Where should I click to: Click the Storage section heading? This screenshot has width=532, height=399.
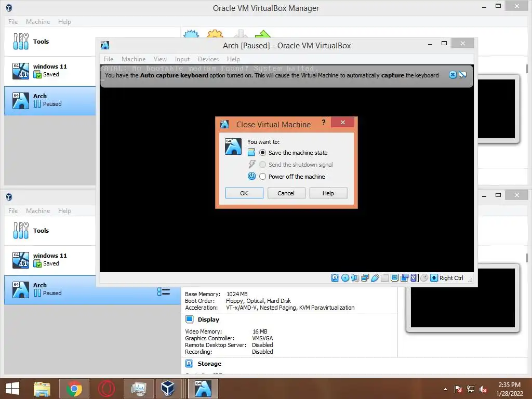pyautogui.click(x=209, y=363)
